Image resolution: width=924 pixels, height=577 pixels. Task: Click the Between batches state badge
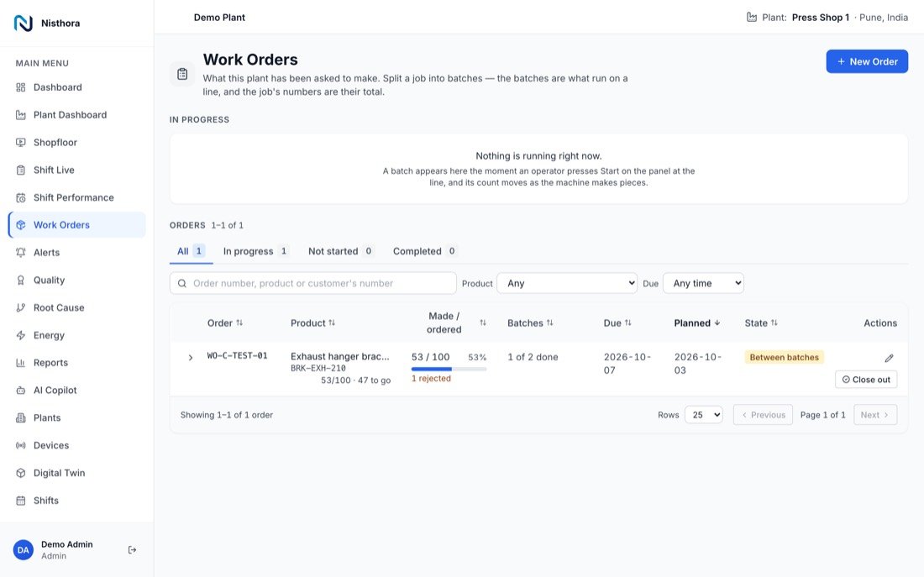784,357
